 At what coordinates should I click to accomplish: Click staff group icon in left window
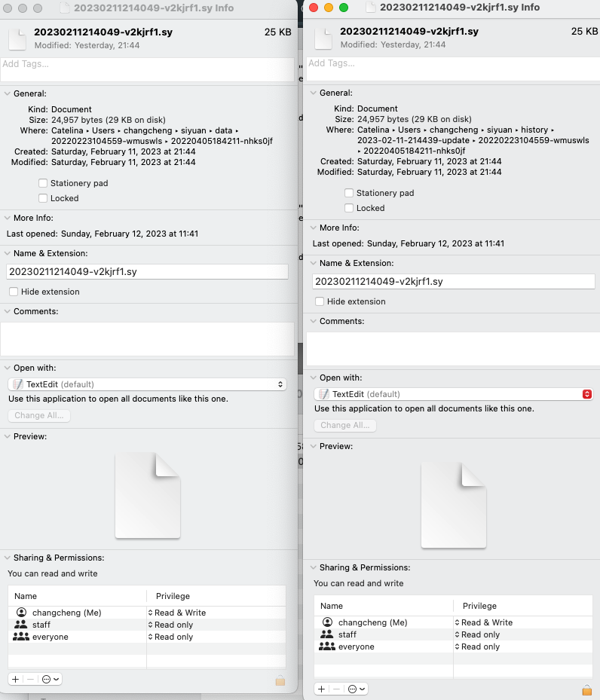pos(20,624)
